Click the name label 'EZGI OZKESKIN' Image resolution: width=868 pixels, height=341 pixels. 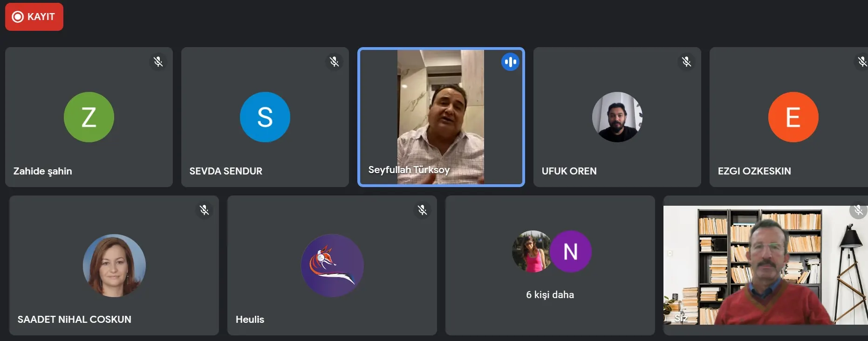[x=754, y=171]
